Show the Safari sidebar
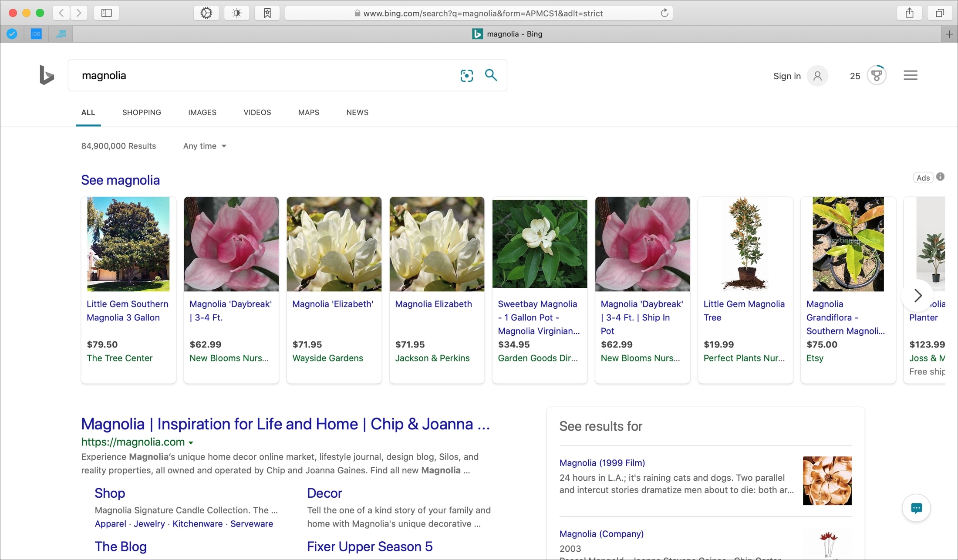The height and width of the screenshot is (560, 958). tap(107, 13)
